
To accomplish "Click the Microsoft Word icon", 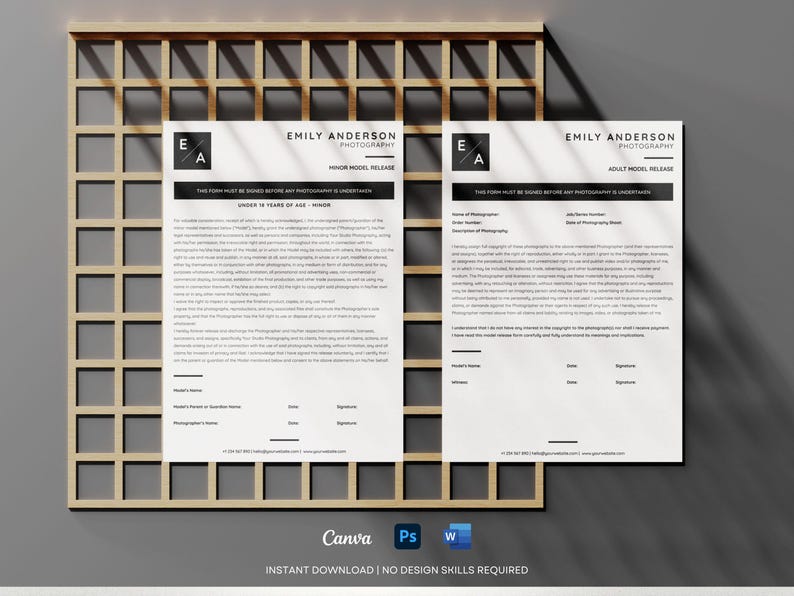I will pos(457,536).
